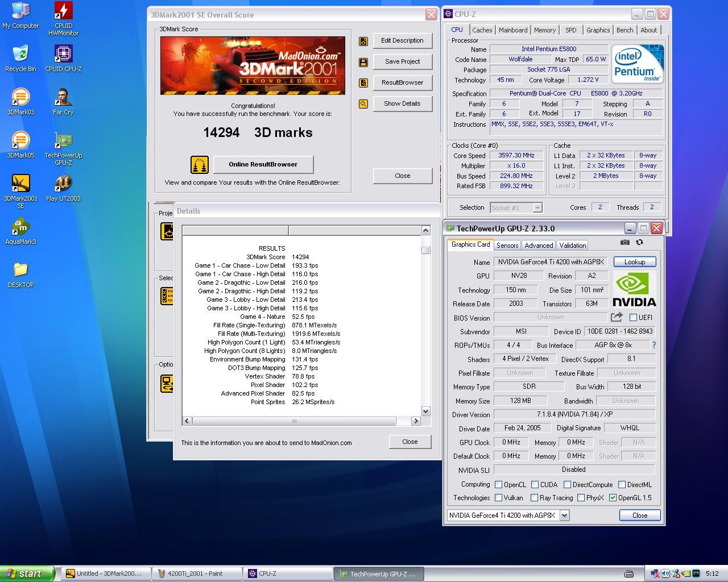The height and width of the screenshot is (582, 728).
Task: Click the Save Project button
Action: pyautogui.click(x=402, y=62)
